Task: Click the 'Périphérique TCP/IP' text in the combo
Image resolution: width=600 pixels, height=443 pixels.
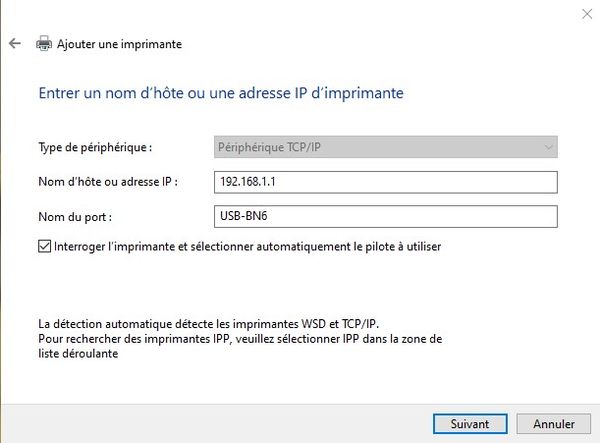Action: pos(267,148)
